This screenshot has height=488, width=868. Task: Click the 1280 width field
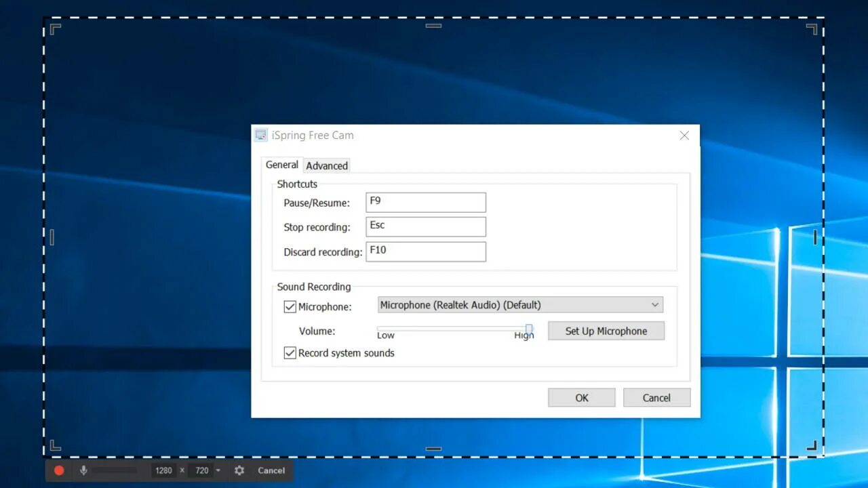pyautogui.click(x=163, y=470)
